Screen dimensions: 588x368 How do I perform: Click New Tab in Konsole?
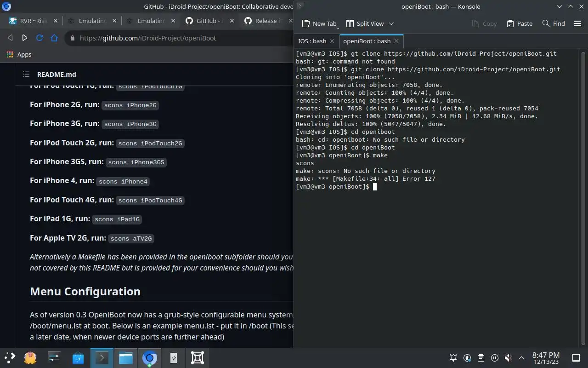[319, 23]
